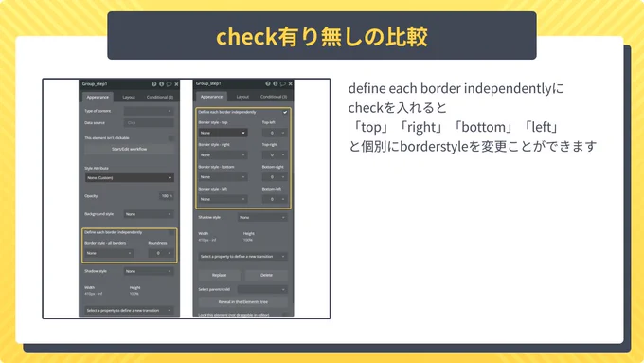Open Conditional (3) tab in right panel
This screenshot has width=644, height=363.
[x=274, y=97]
